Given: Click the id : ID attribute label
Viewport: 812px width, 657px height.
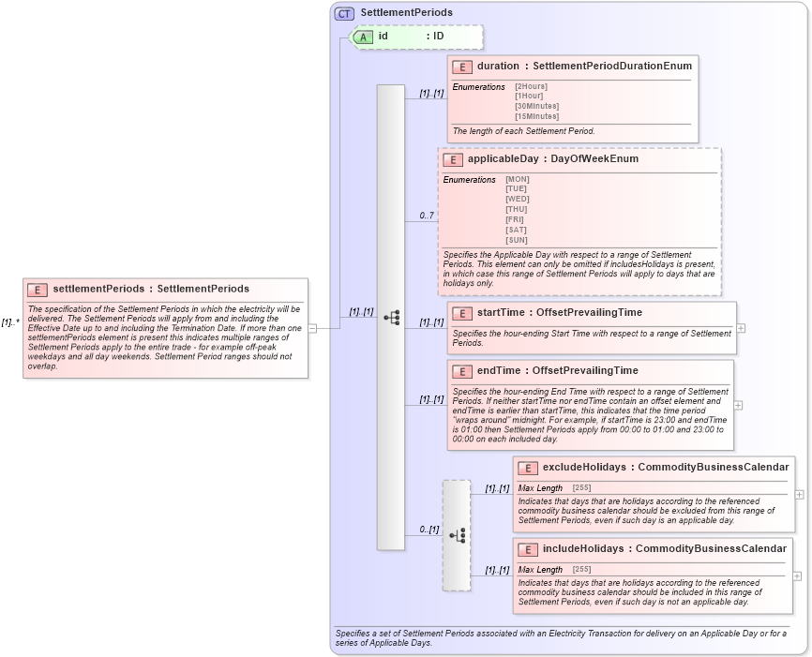Looking at the screenshot, I should 412,37.
